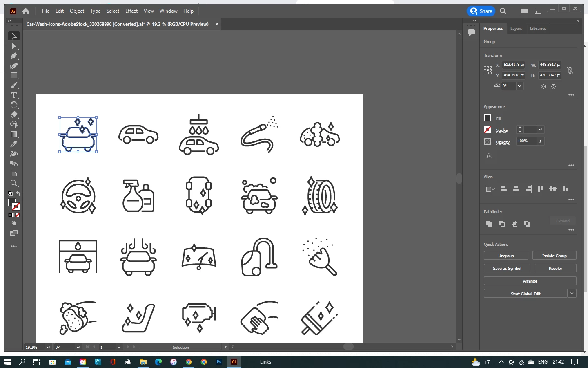Select the Puppet Warp tool
Screen dimensions: 588x368
(x=14, y=154)
